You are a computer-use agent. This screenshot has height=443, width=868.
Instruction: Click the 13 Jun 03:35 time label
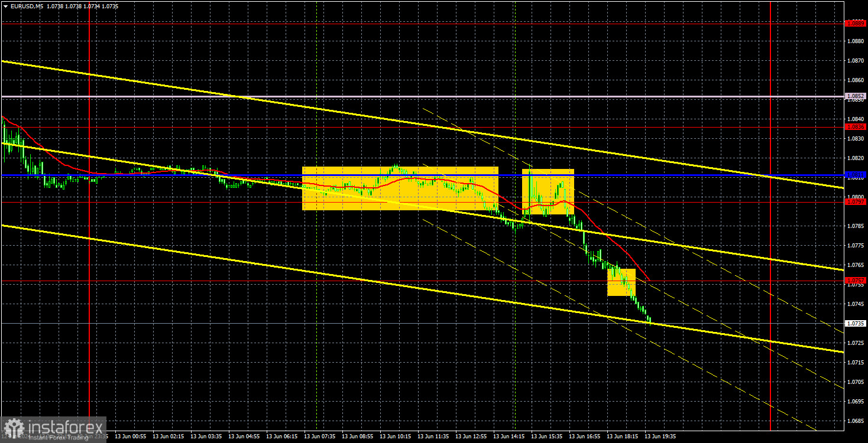pos(206,437)
